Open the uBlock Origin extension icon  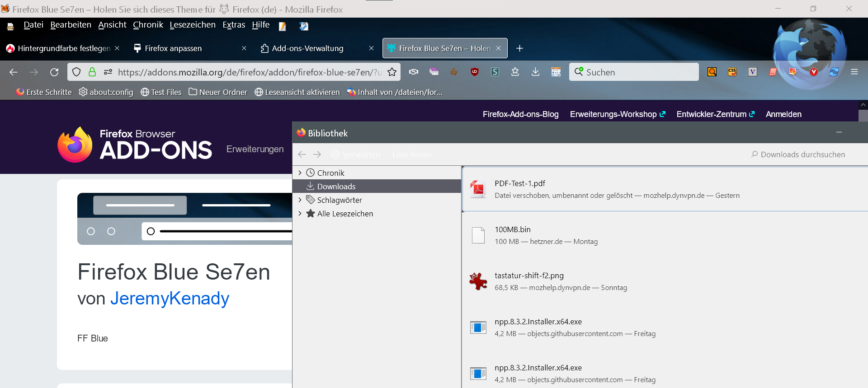(474, 72)
